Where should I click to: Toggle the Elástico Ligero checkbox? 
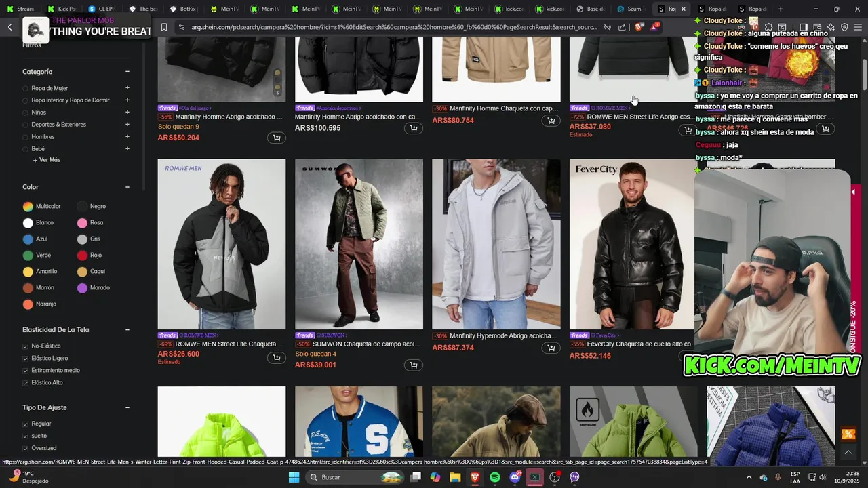pos(26,359)
